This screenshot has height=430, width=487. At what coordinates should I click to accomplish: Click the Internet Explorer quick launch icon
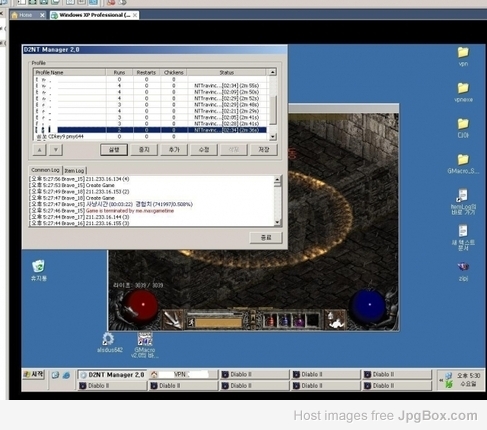pyautogui.click(x=66, y=375)
